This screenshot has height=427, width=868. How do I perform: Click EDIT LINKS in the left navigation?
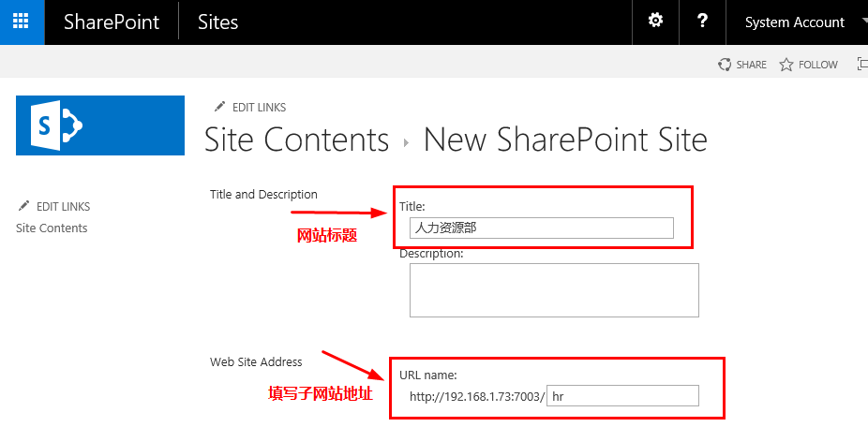coord(54,206)
